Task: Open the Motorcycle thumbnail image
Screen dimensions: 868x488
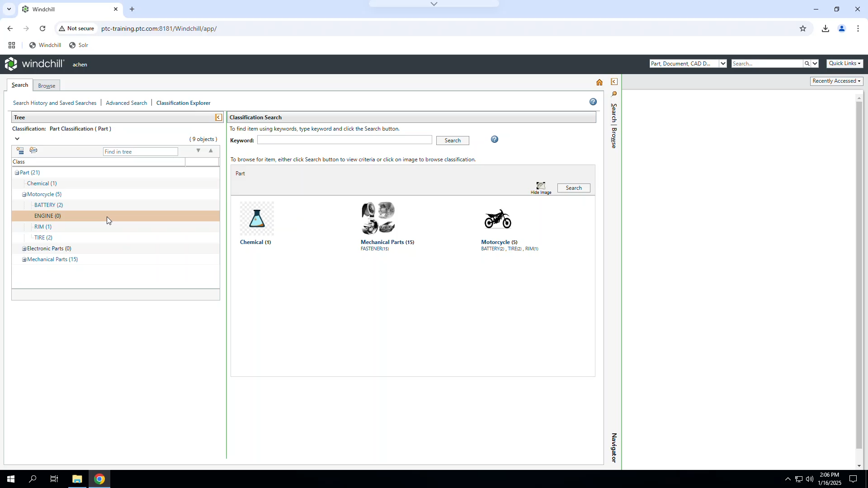Action: [498, 219]
